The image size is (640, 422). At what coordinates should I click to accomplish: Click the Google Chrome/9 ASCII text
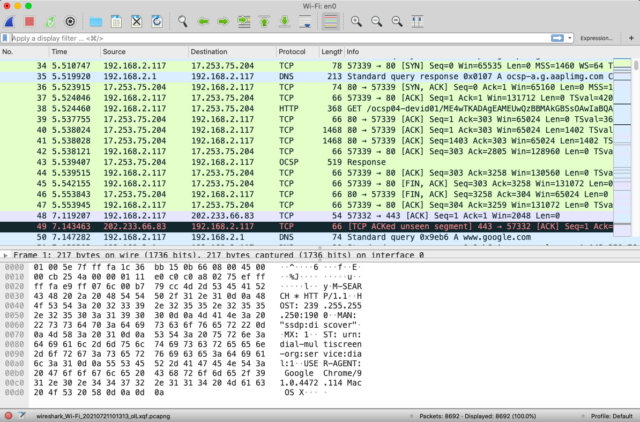pyautogui.click(x=323, y=373)
